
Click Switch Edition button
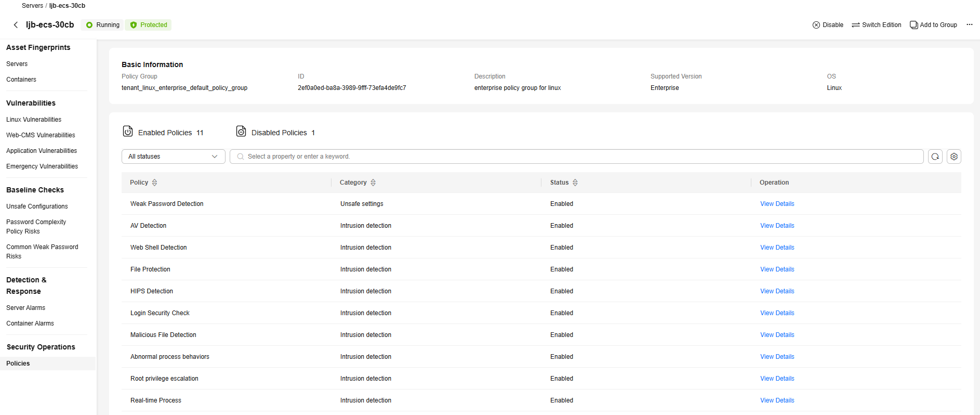[877, 25]
